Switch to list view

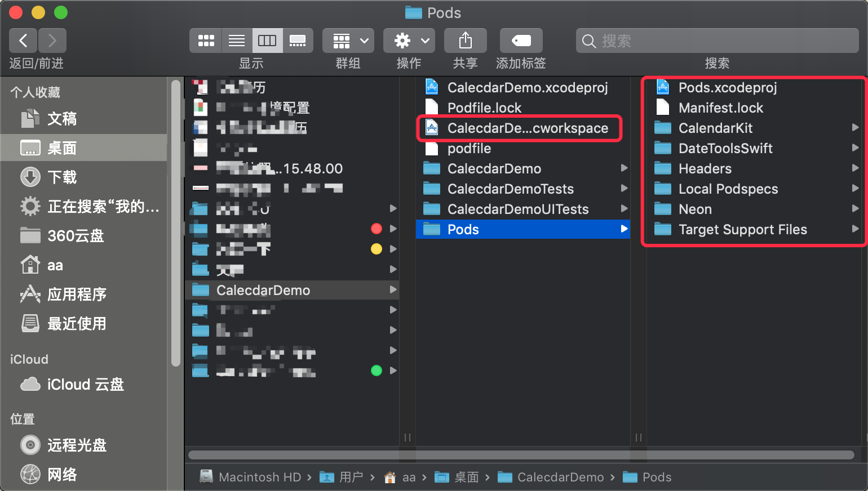tap(237, 41)
